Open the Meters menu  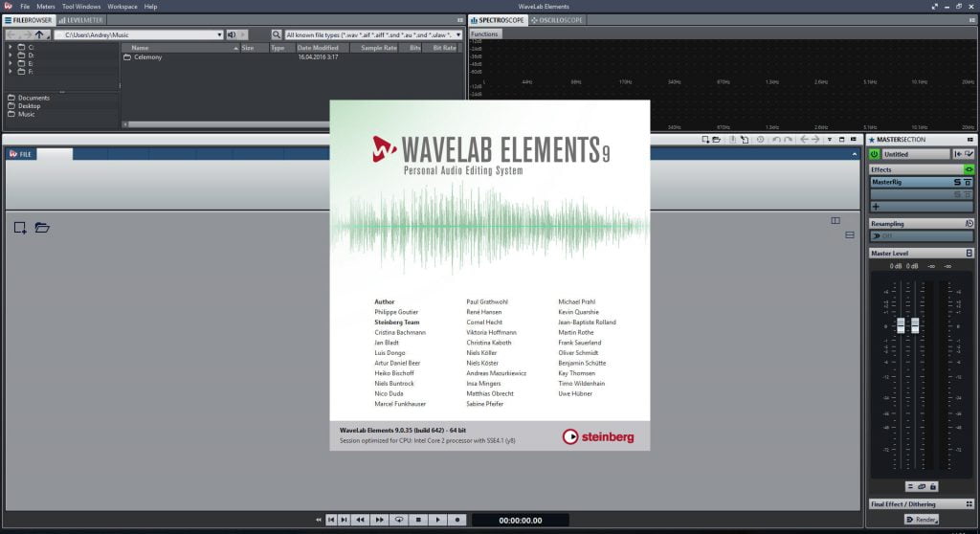tap(46, 7)
